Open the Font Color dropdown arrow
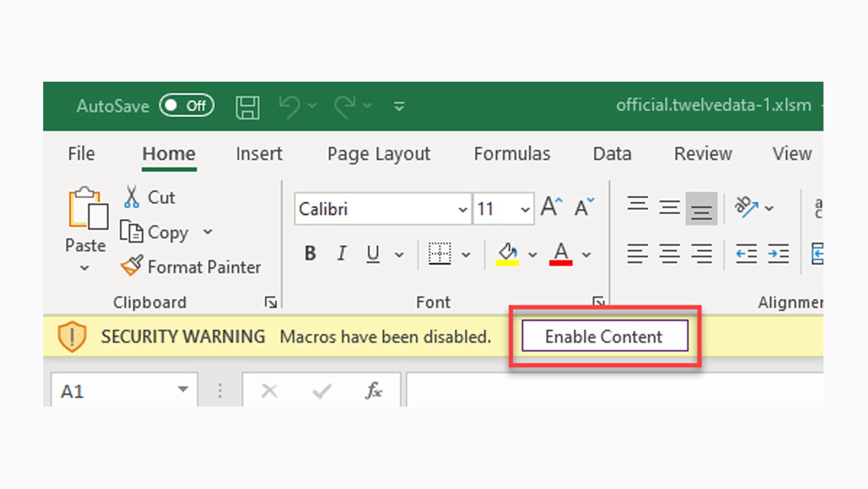 (586, 254)
